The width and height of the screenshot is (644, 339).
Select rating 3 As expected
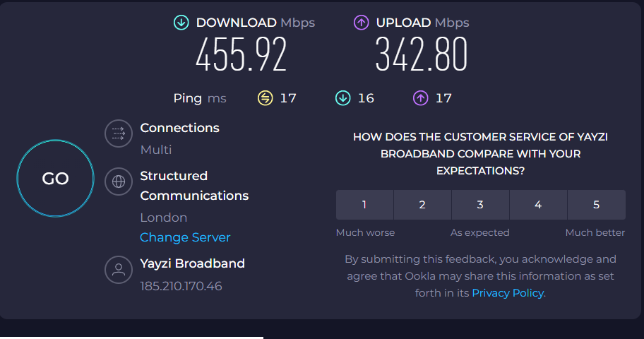click(x=480, y=205)
